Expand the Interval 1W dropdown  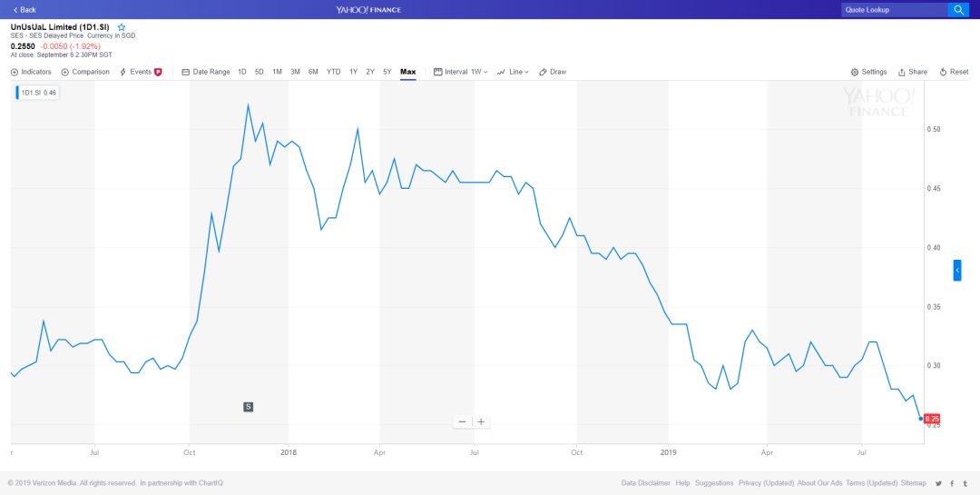point(461,72)
